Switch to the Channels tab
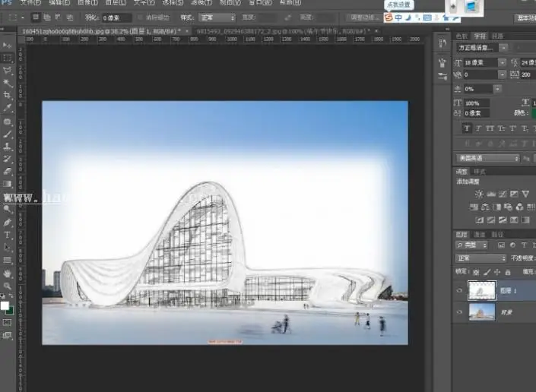The height and width of the screenshot is (392, 536). coord(480,235)
